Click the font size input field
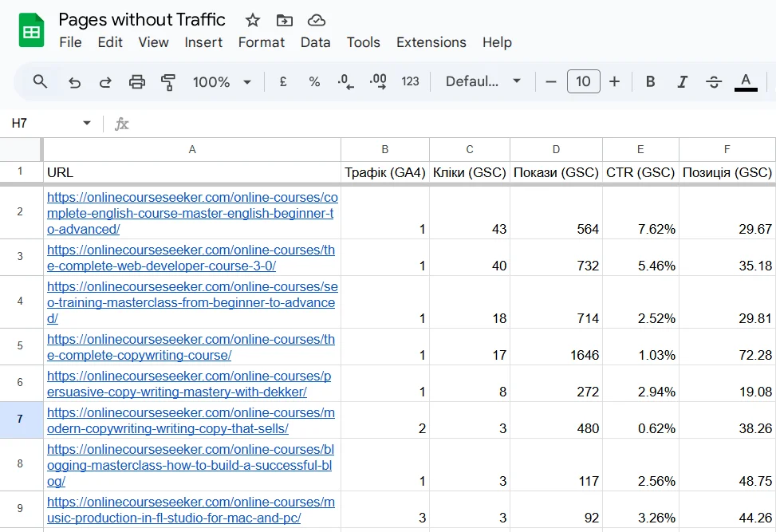Image resolution: width=776 pixels, height=532 pixels. click(583, 81)
